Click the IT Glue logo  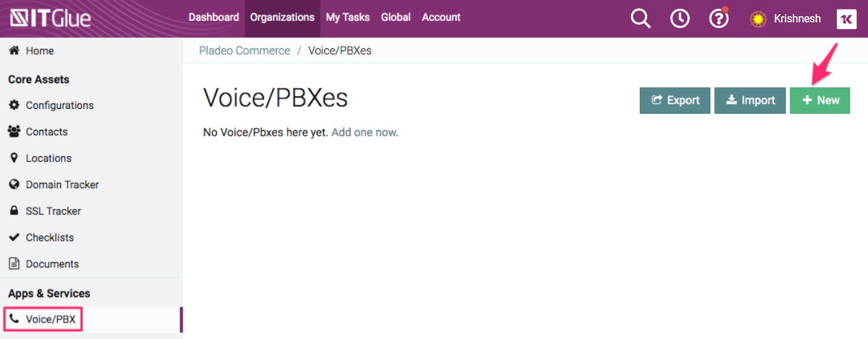pos(50,18)
